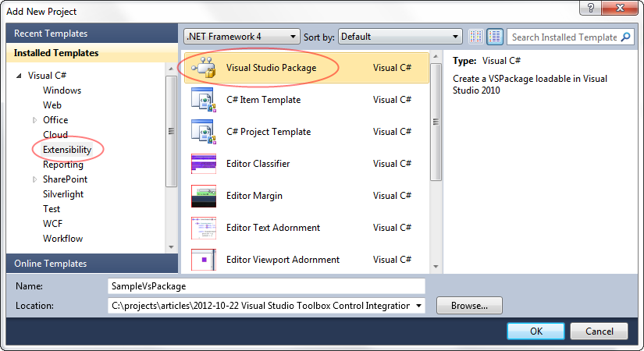Click the Name text field
The width and height of the screenshot is (644, 351).
pyautogui.click(x=266, y=286)
